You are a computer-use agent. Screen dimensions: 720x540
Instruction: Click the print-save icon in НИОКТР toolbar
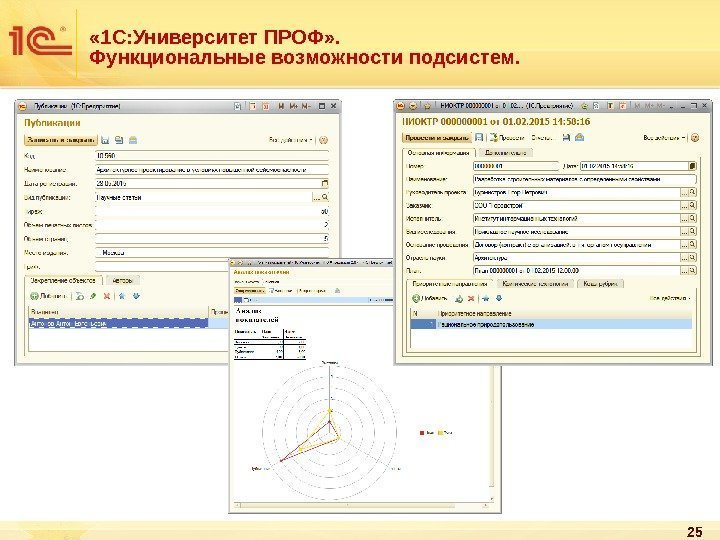[566, 137]
